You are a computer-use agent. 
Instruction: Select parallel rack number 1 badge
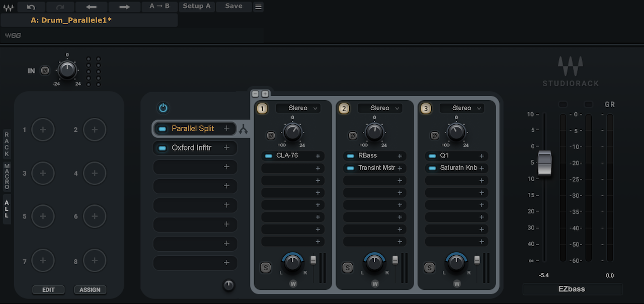click(262, 108)
